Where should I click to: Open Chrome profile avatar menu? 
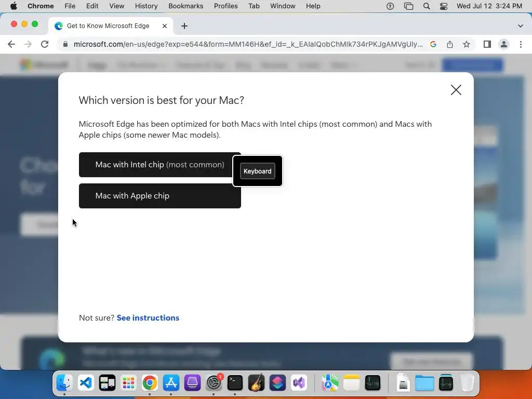point(504,44)
